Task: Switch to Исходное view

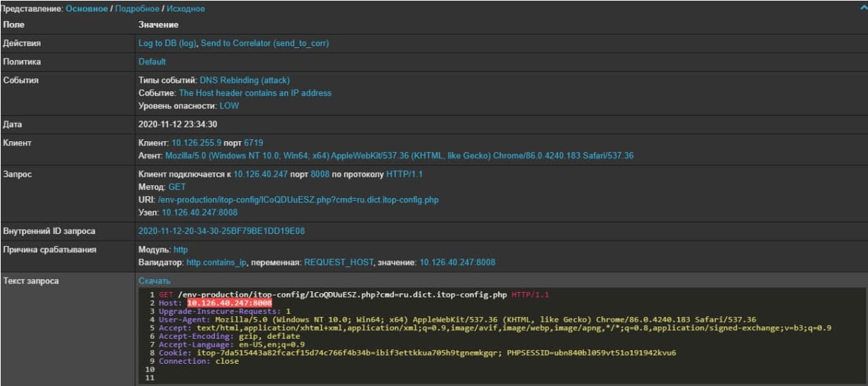Action: tap(186, 8)
